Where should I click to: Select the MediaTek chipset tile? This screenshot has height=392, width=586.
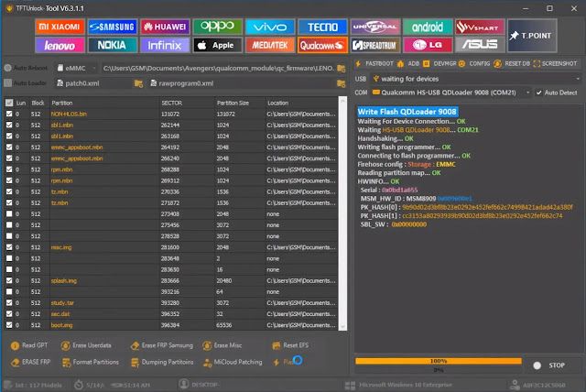[x=270, y=45]
